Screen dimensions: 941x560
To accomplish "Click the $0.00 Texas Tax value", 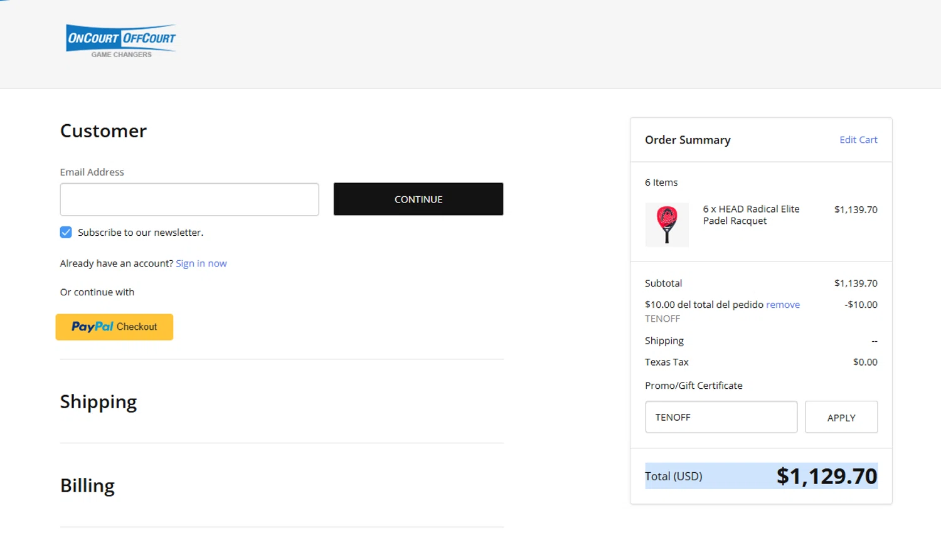I will [x=865, y=362].
